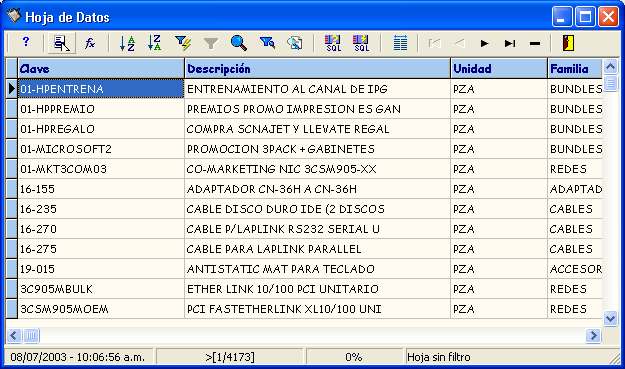The image size is (625, 369).
Task: Go to the first record
Action: click(x=434, y=43)
